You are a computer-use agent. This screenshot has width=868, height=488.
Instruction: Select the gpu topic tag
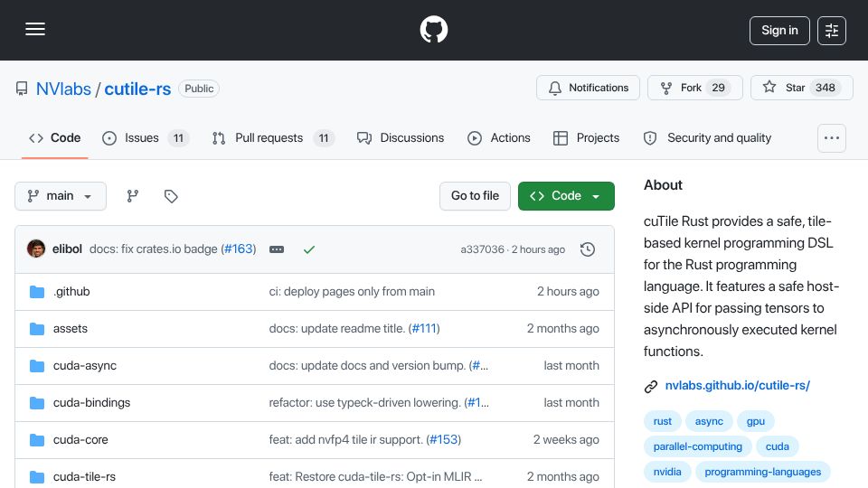pyautogui.click(x=756, y=421)
